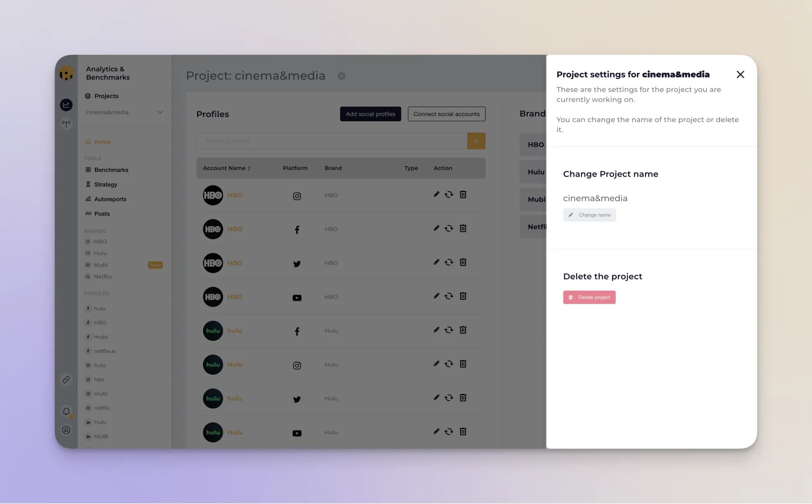Go to Home in sidebar

pyautogui.click(x=98, y=141)
